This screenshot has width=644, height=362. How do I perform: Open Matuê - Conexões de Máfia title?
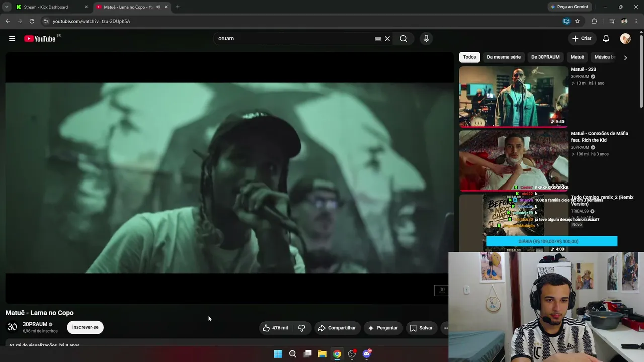click(x=599, y=137)
